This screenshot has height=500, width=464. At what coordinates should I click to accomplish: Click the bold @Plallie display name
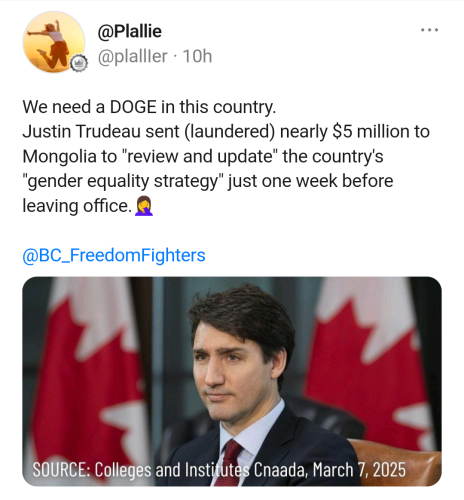tap(130, 32)
